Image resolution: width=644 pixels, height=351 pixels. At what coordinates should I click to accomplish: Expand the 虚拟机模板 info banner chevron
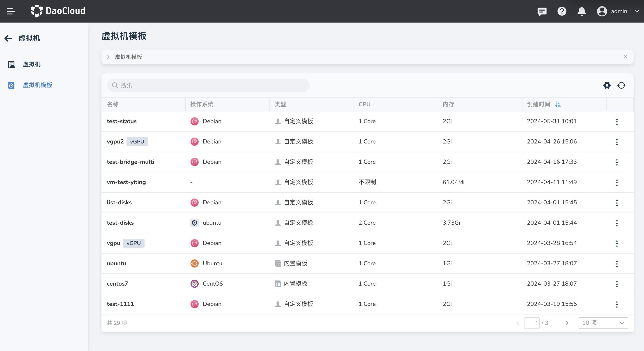tap(108, 57)
